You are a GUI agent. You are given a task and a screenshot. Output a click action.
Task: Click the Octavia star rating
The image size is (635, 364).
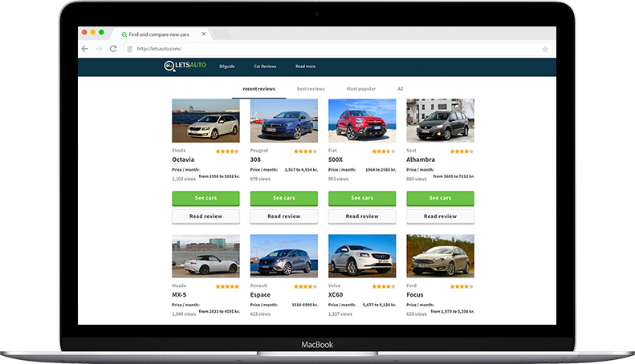tap(227, 152)
